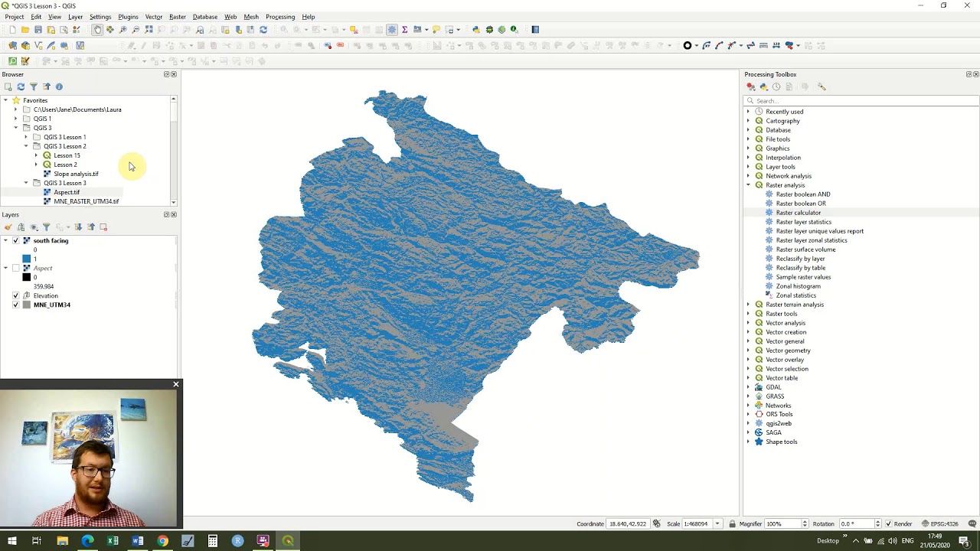This screenshot has width=980, height=551.
Task: Click Zoom Full extent tool
Action: [x=149, y=30]
